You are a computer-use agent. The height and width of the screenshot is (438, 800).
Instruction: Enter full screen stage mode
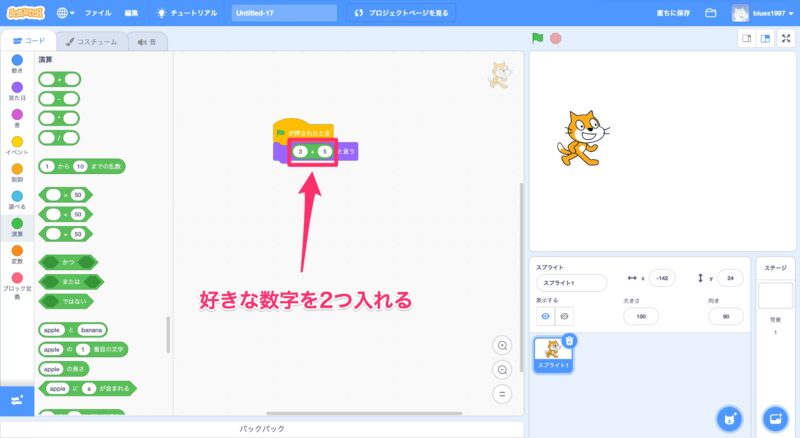(786, 39)
